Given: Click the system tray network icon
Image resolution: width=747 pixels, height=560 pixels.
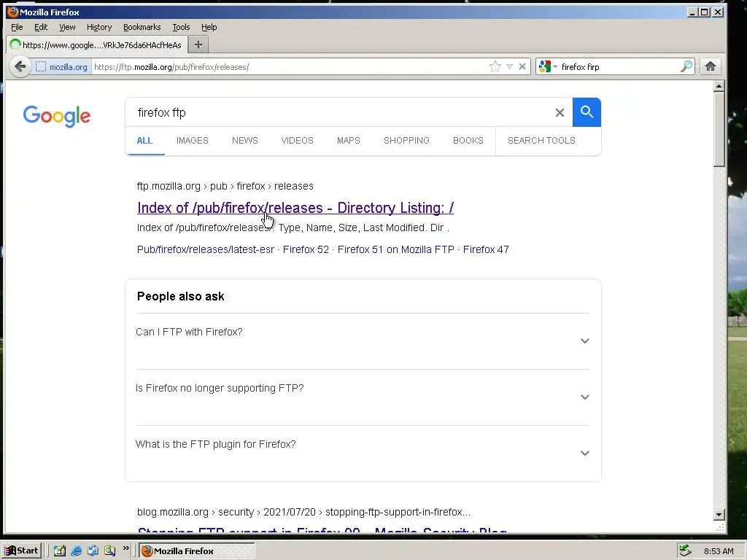Looking at the screenshot, I should (x=685, y=551).
